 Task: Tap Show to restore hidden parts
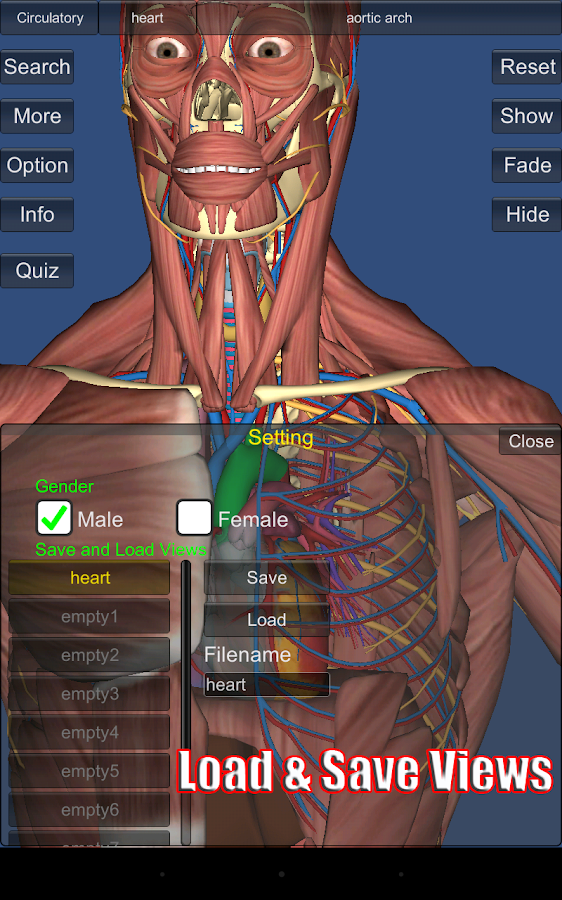[527, 116]
